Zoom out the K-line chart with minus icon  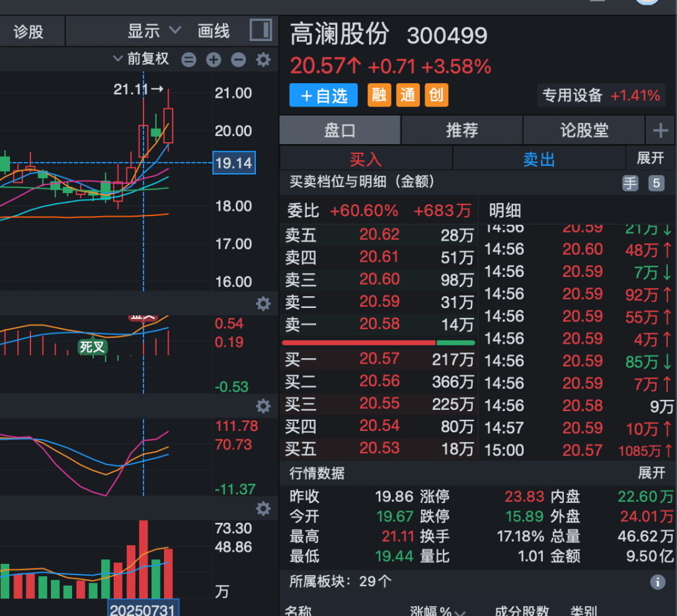238,59
